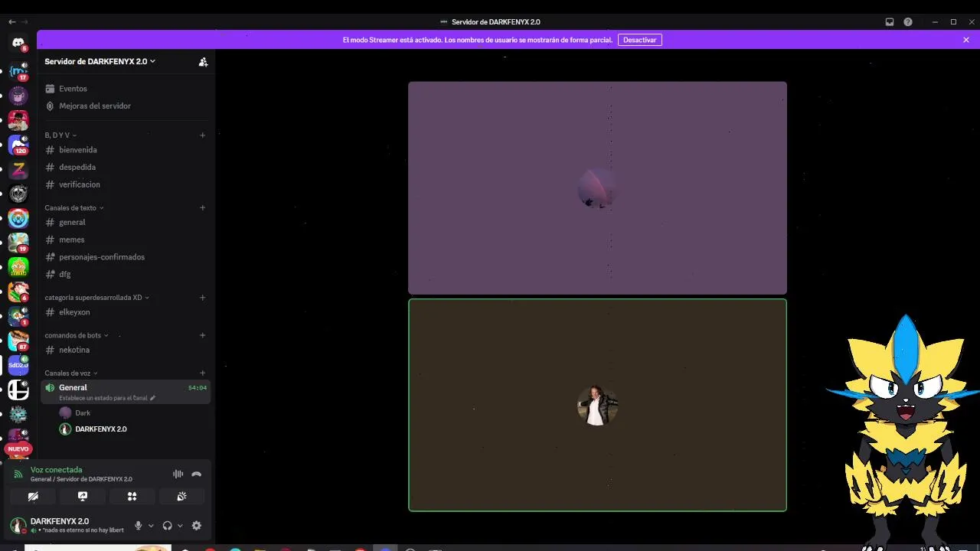Open server icon with 120 badge
Image resolution: width=980 pixels, height=551 pixels.
tap(18, 145)
